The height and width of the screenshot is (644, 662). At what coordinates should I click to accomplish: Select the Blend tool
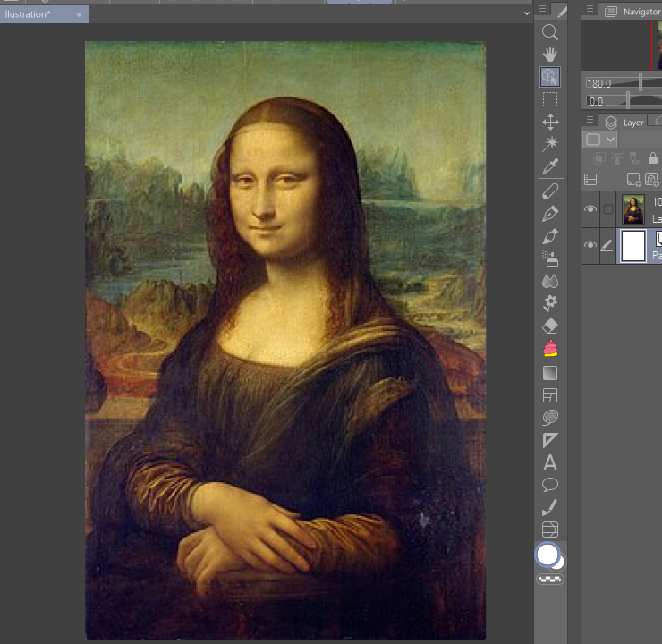pos(550,281)
